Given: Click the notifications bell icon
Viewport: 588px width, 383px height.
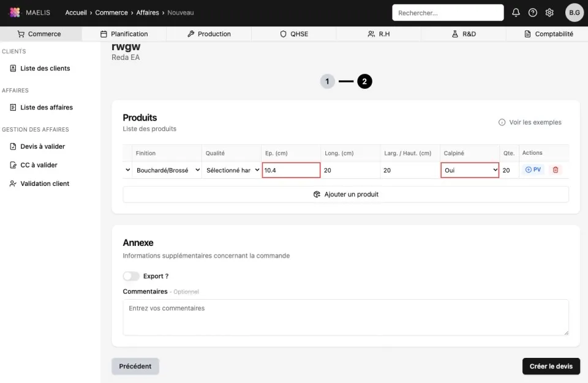Looking at the screenshot, I should (516, 13).
